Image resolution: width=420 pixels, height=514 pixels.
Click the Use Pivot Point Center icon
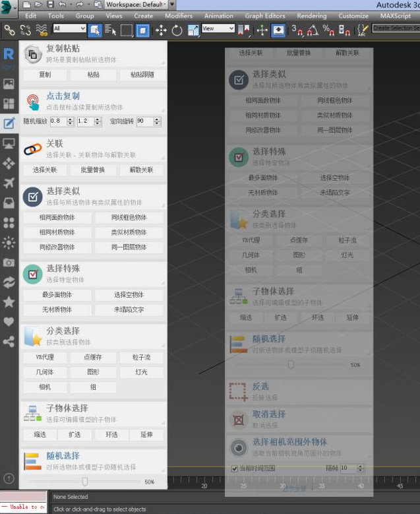[x=244, y=30]
